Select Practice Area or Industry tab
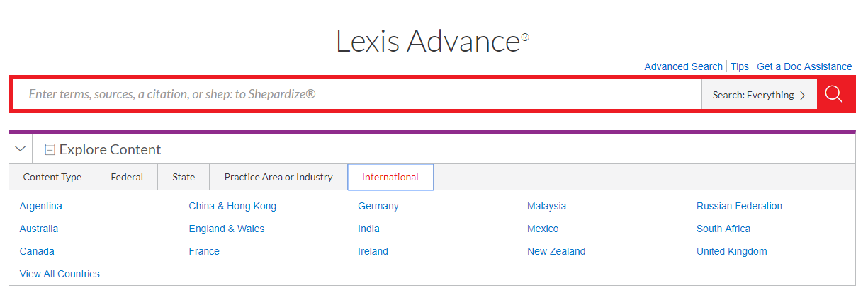 tap(278, 177)
